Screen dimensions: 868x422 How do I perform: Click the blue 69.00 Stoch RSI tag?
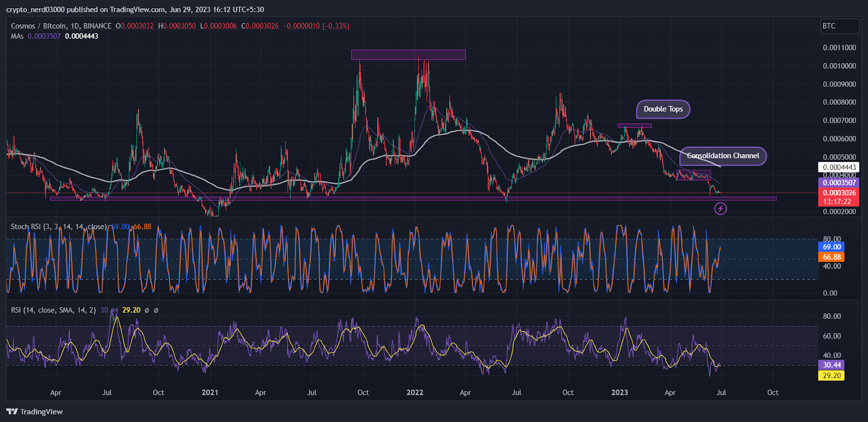point(832,247)
